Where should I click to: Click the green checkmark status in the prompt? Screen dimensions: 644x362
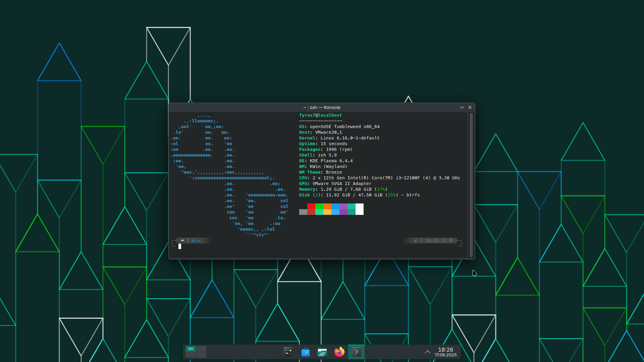point(416,241)
